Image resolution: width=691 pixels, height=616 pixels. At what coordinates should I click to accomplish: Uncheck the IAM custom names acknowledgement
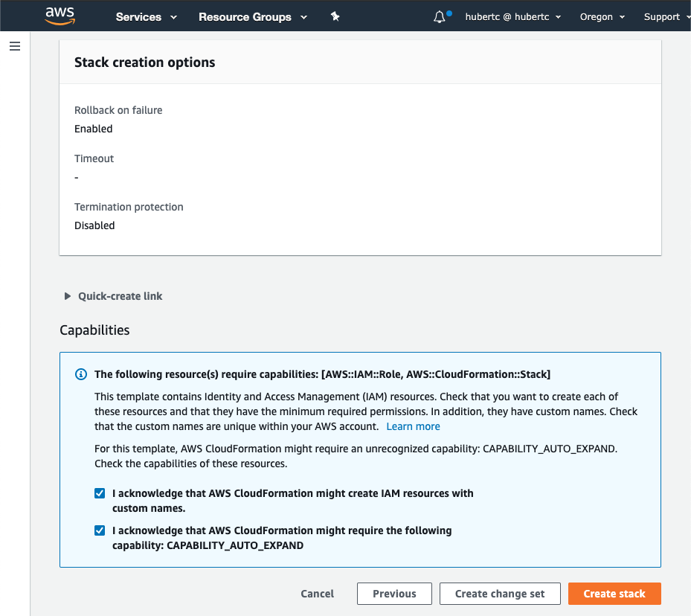100,493
